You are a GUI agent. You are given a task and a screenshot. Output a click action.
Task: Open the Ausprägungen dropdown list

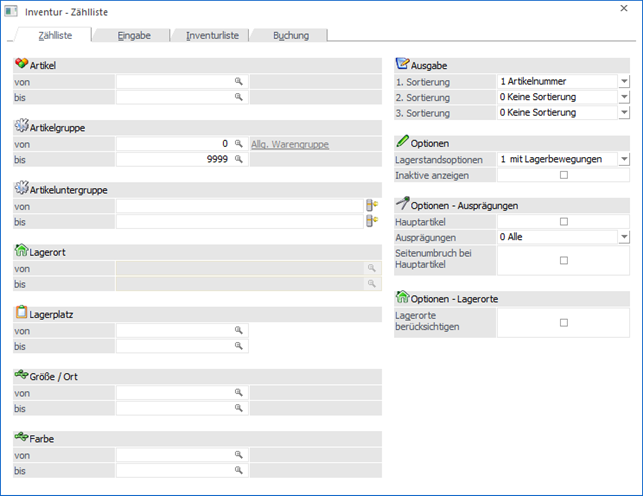point(623,237)
